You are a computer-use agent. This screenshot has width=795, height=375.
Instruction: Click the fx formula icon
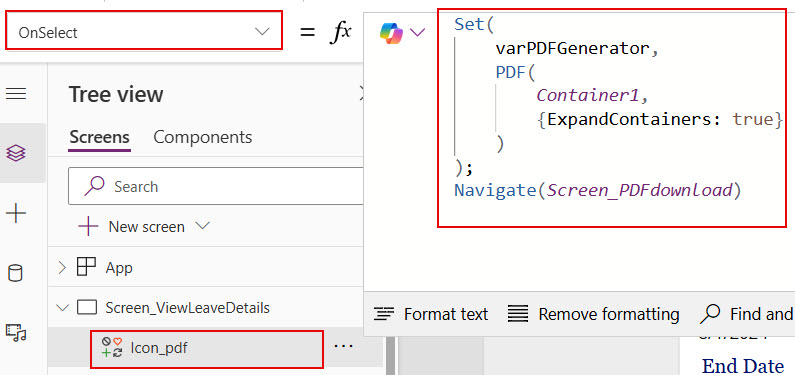[x=341, y=32]
